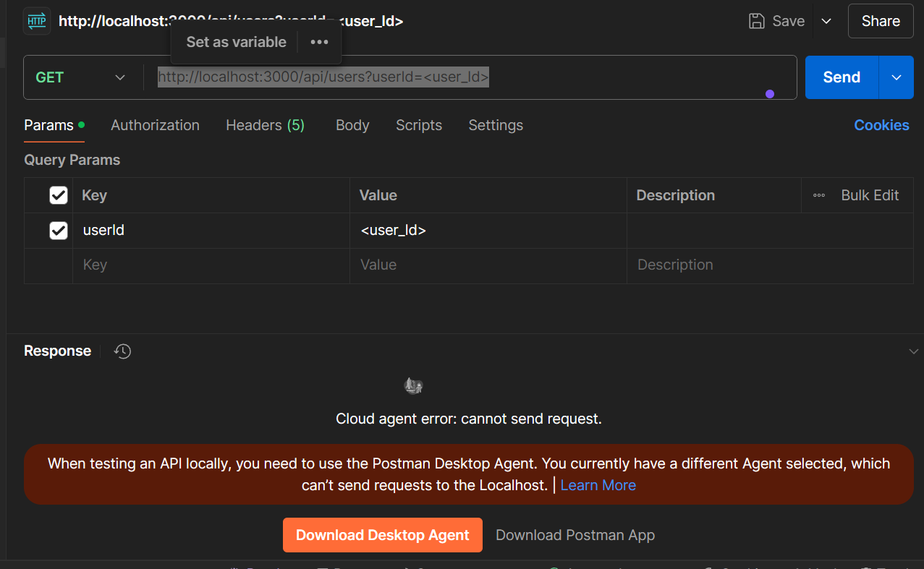Follow the Learn More link
This screenshot has width=924, height=569.
pyautogui.click(x=598, y=485)
